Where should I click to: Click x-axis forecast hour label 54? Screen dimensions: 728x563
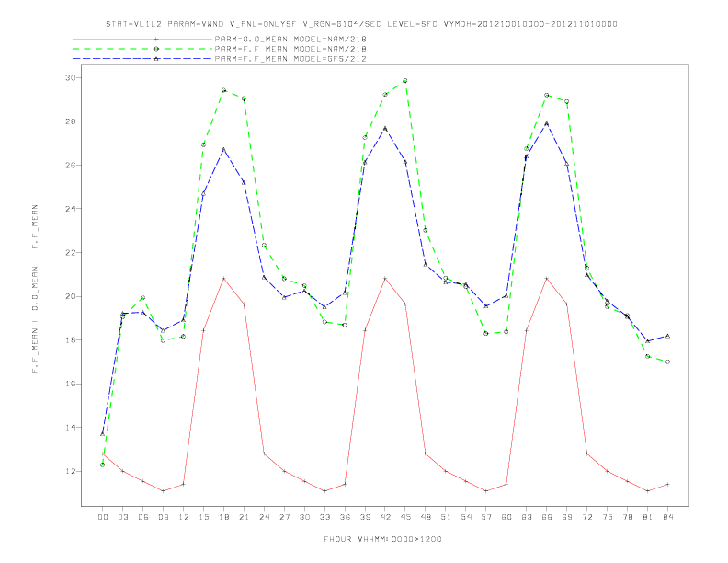tap(466, 517)
